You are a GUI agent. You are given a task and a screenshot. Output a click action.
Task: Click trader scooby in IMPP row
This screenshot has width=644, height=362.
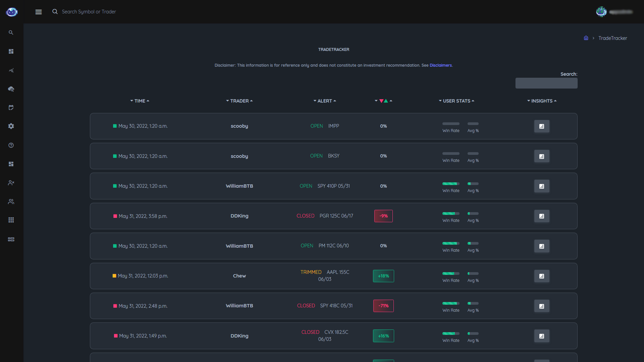click(x=239, y=126)
